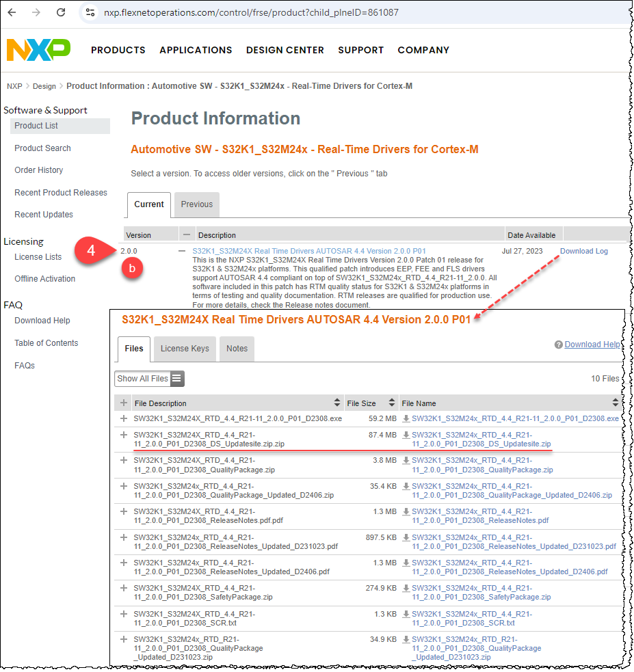Click download arrow for QualityPackage_Updated_D231023.zip
Image resolution: width=634 pixels, height=672 pixels.
[x=406, y=639]
